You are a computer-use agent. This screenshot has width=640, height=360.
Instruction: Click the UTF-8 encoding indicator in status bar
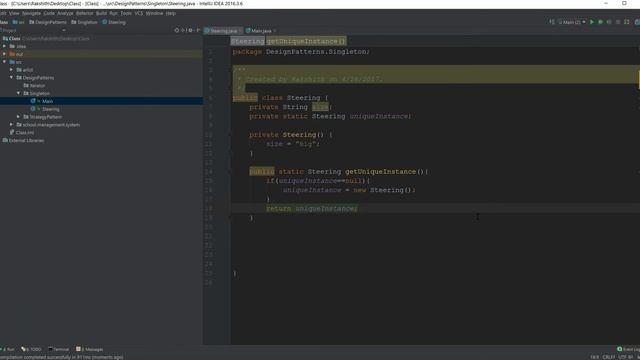(625, 357)
